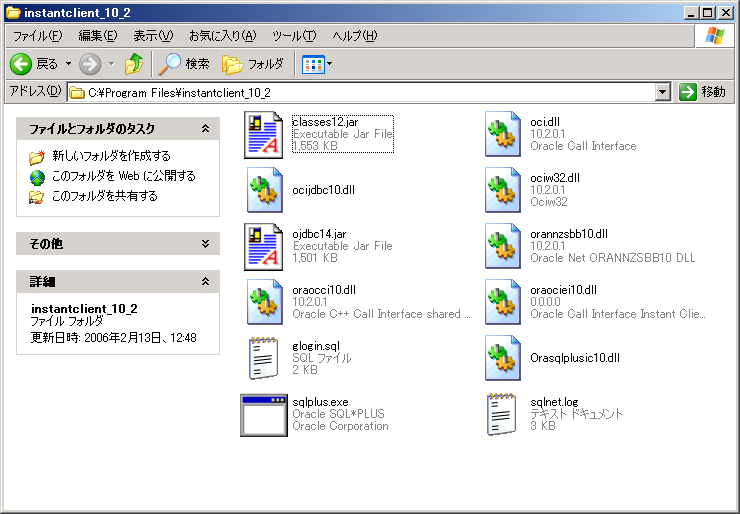Open the ファイル(F) menu
The image size is (740, 514).
pos(37,36)
